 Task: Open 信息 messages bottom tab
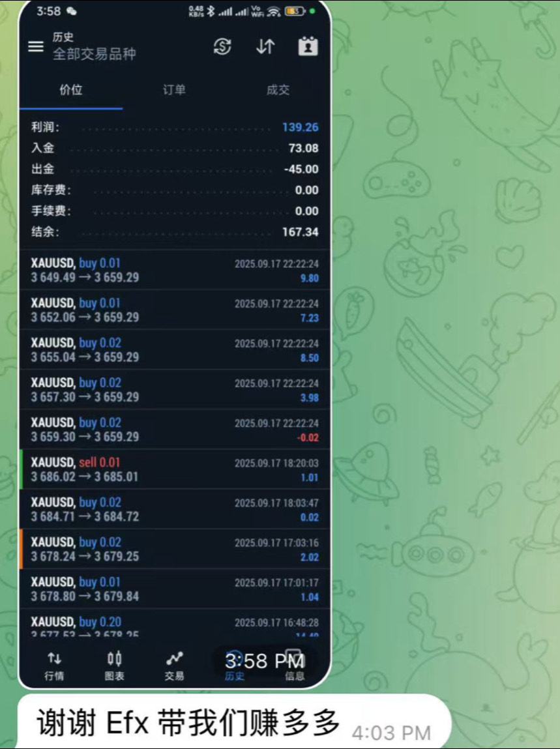(x=294, y=666)
